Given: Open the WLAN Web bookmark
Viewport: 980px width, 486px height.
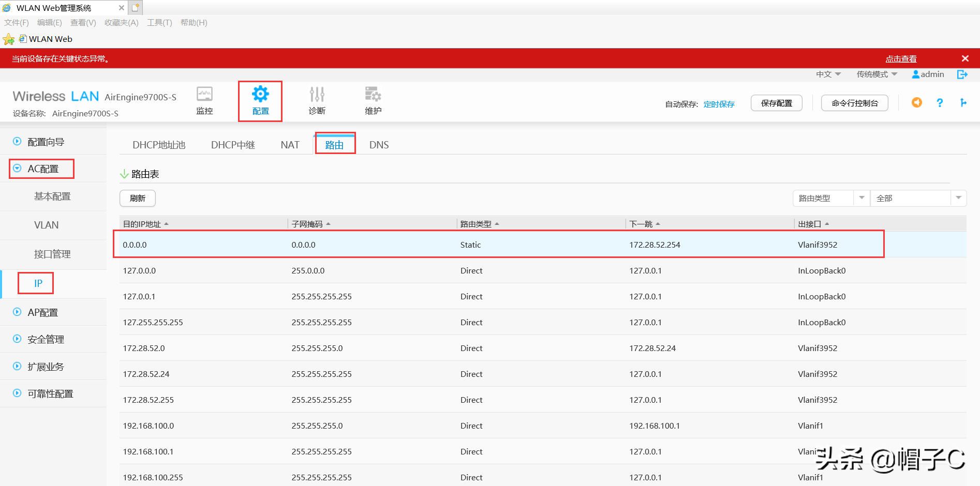Looking at the screenshot, I should coord(46,39).
